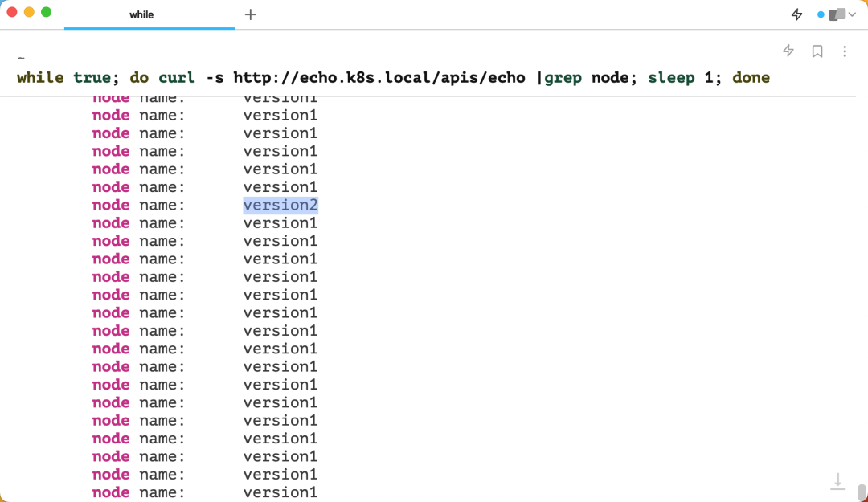This screenshot has height=502, width=868.
Task: Minimize the window with yellow button
Action: point(30,12)
